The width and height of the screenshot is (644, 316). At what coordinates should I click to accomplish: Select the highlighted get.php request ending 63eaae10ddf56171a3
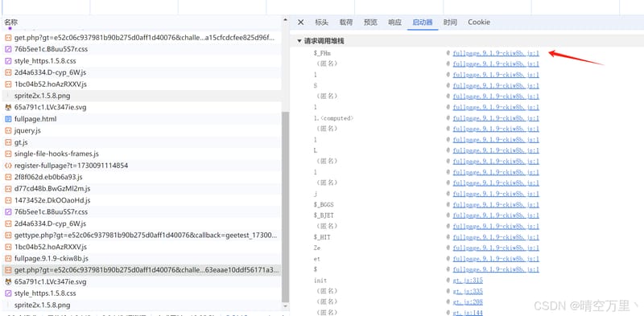142,270
